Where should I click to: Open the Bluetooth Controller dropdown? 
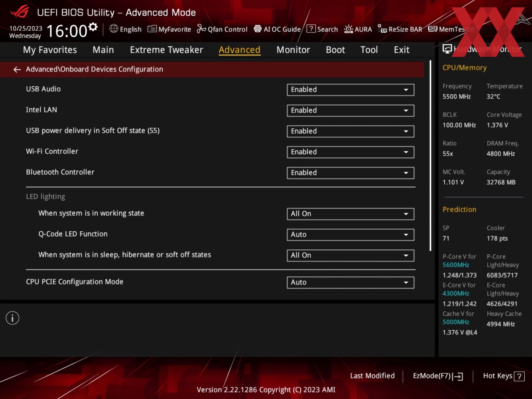point(351,173)
